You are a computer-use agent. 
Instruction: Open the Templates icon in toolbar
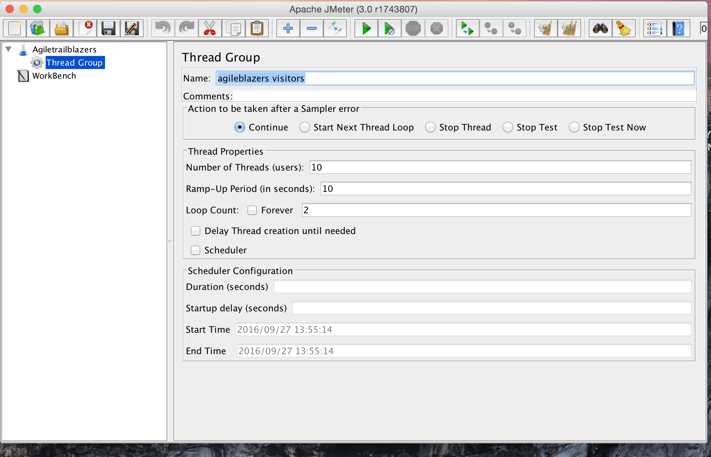point(38,28)
